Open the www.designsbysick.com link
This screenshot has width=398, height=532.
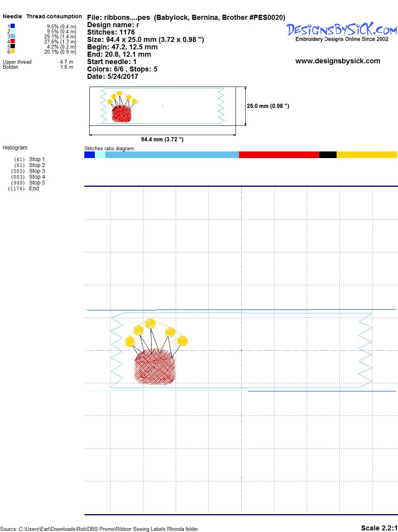(x=337, y=61)
